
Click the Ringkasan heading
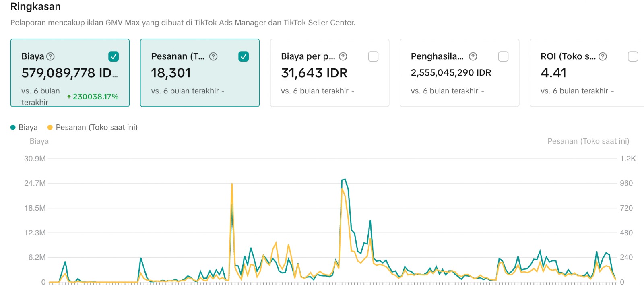35,6
